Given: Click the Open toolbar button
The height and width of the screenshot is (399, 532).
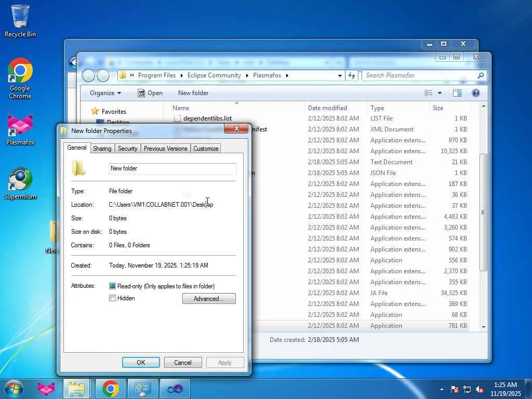Looking at the screenshot, I should coord(150,93).
